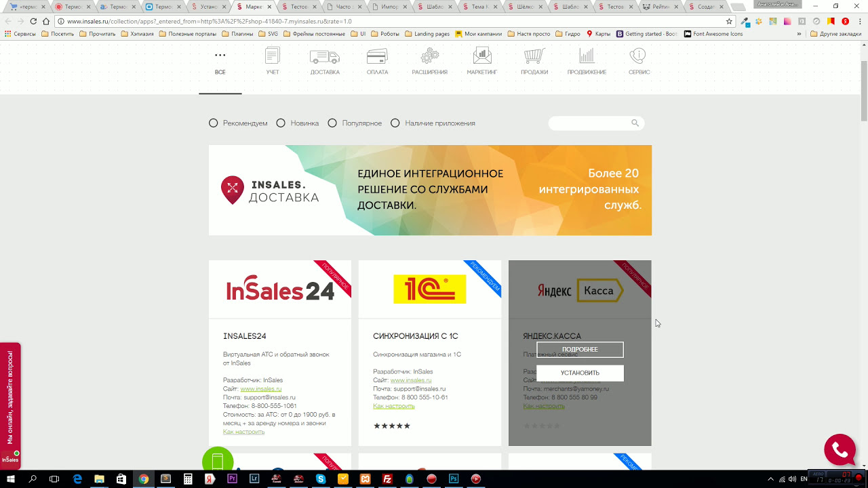The width and height of the screenshot is (868, 488).
Task: Click the browser back arrow
Action: coord(8,21)
